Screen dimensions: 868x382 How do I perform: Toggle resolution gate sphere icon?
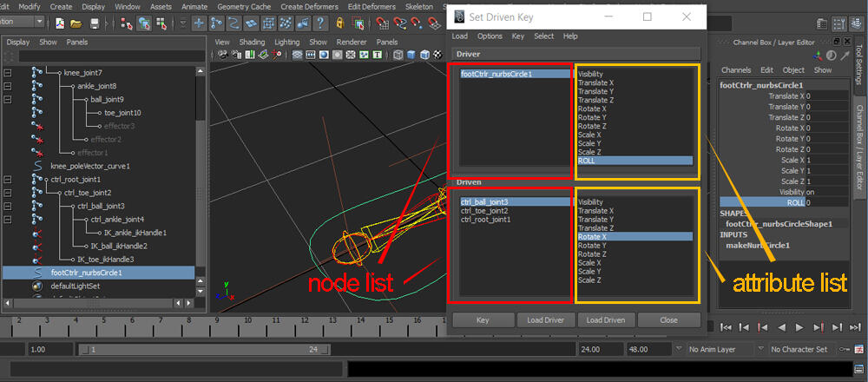[323, 55]
